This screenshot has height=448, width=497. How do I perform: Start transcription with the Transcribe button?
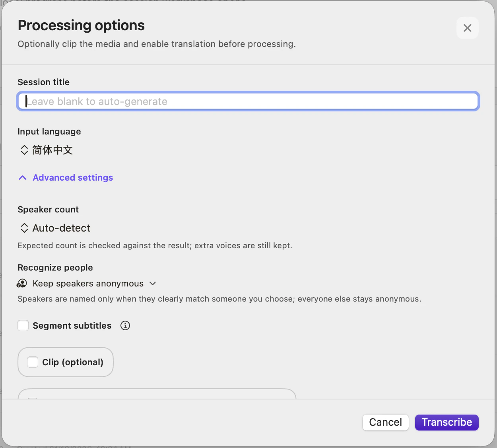pyautogui.click(x=447, y=422)
